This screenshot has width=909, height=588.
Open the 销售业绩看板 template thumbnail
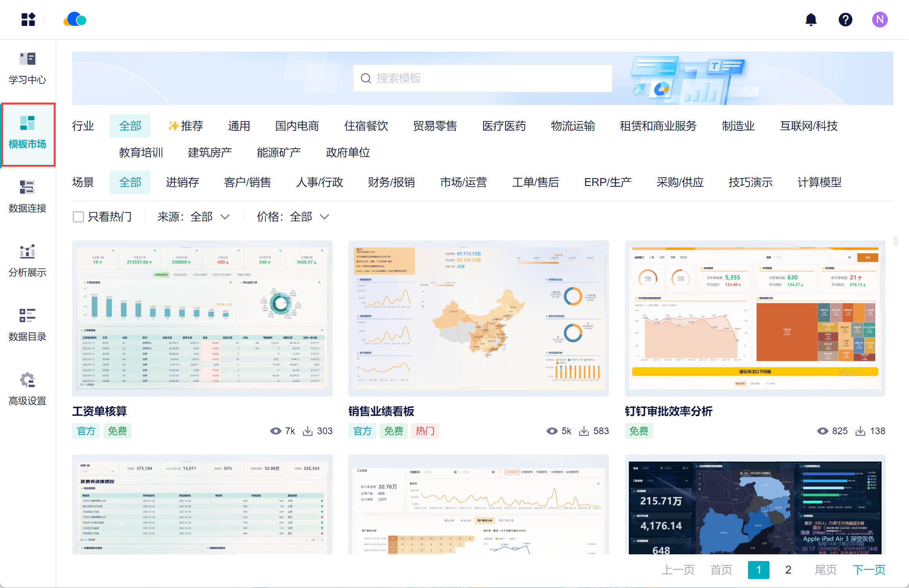[x=478, y=318]
